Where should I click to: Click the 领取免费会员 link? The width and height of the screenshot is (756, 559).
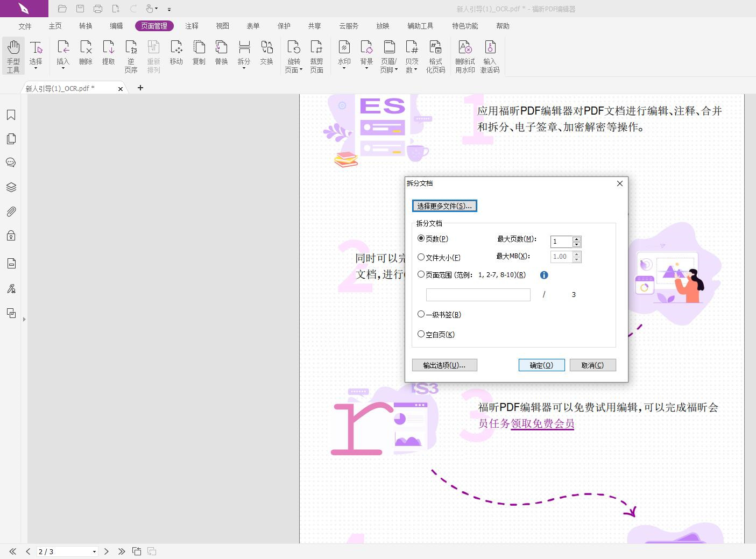(542, 424)
